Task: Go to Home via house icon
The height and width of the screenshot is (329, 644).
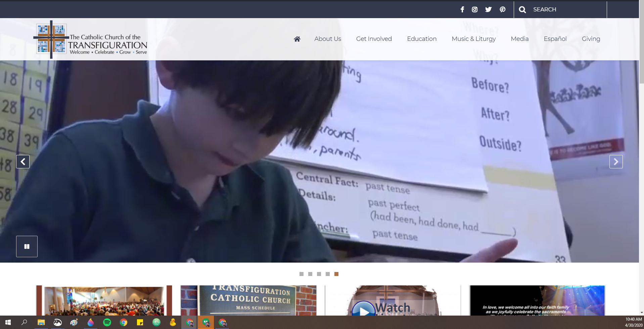Action: click(x=297, y=39)
